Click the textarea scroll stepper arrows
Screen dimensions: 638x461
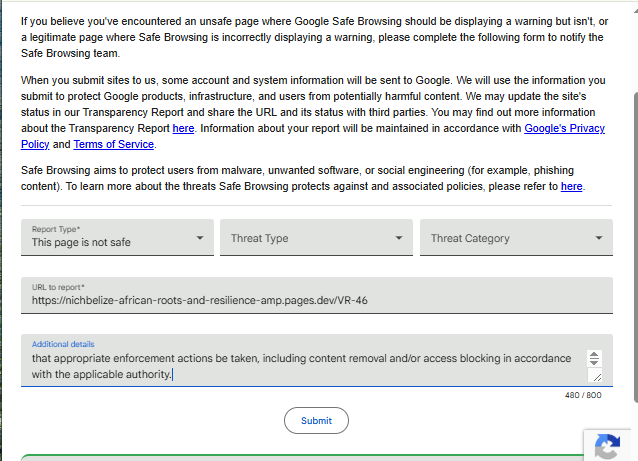click(x=594, y=358)
